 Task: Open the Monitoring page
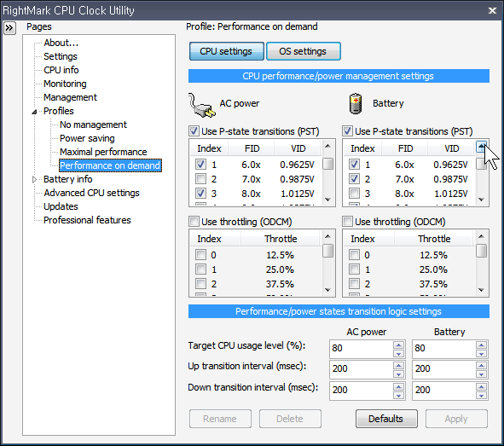point(65,84)
